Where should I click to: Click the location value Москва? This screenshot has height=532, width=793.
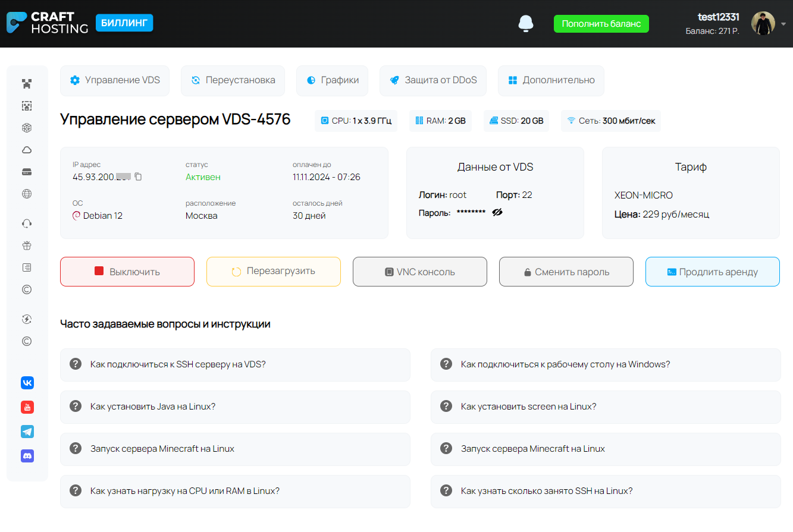pyautogui.click(x=202, y=216)
